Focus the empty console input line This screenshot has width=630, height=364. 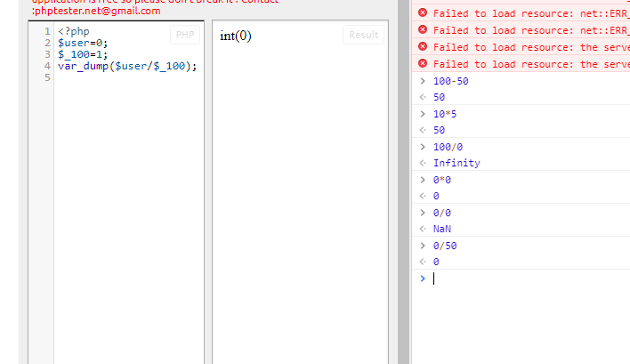click(x=525, y=279)
